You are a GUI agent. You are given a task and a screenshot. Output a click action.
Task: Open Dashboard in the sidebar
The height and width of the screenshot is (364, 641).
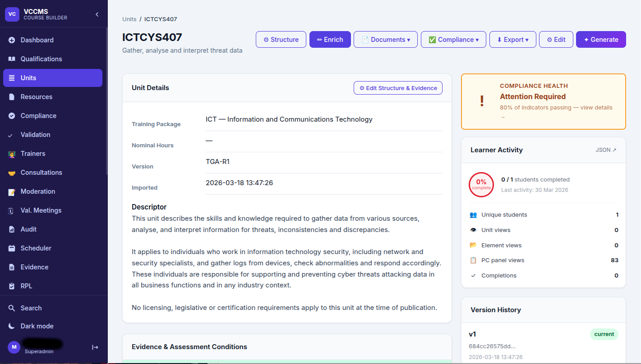53,40
